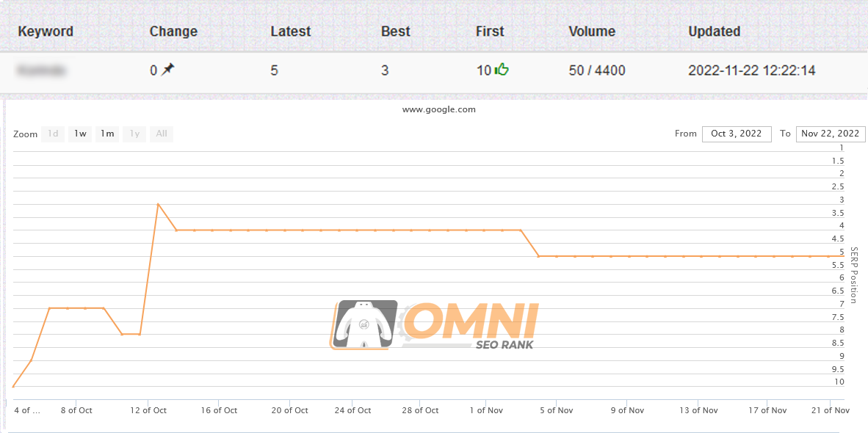The height and width of the screenshot is (433, 868).
Task: Click the 12 of Oct axis label
Action: tap(148, 410)
